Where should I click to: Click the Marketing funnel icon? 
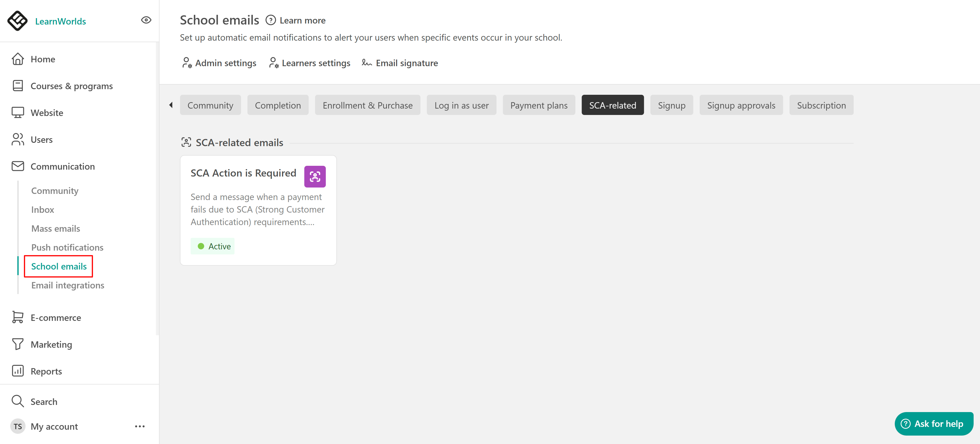18,344
